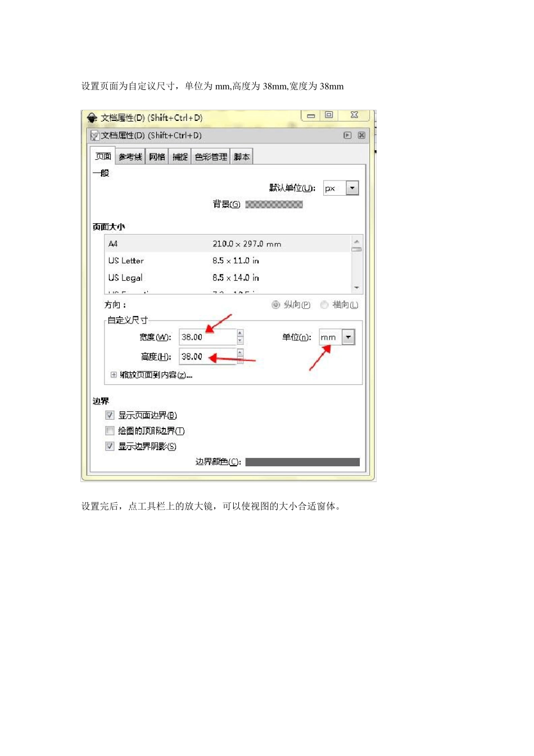
Task: Click the iconify arrow button on the dock header
Action: 347,136
